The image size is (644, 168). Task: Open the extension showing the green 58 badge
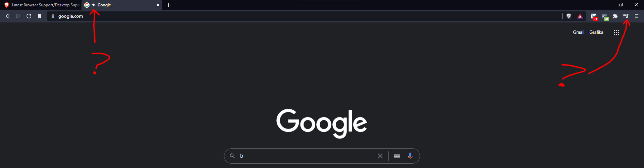tap(605, 16)
